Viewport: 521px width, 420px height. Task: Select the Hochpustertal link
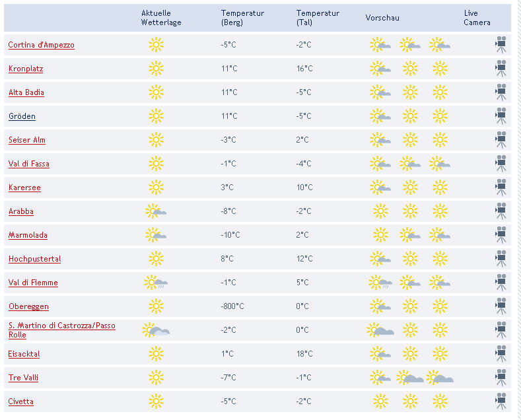(34, 259)
